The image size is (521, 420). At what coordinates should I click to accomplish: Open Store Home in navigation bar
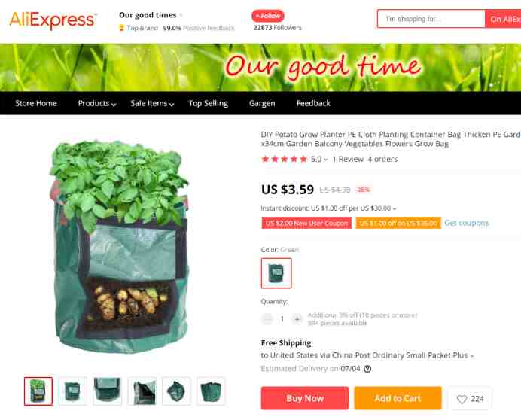point(36,103)
